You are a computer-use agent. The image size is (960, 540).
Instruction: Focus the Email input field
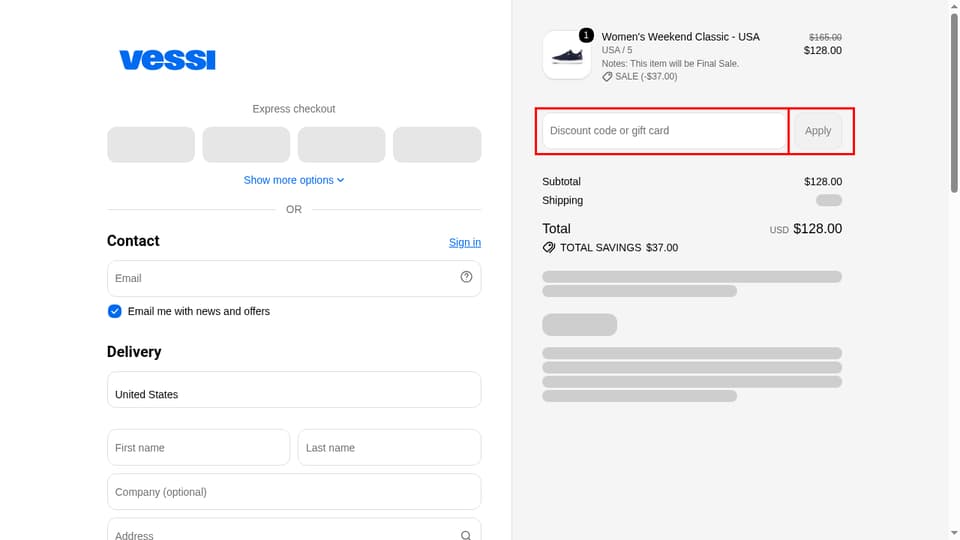click(294, 279)
